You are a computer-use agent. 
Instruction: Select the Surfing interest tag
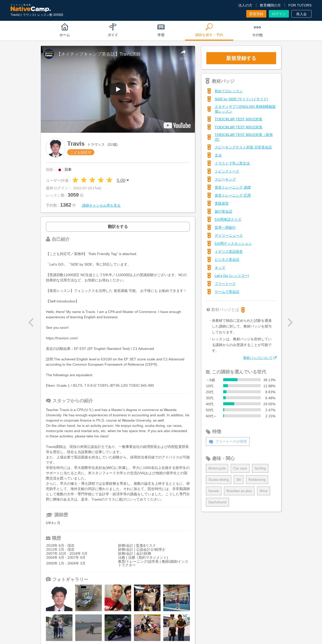click(260, 468)
